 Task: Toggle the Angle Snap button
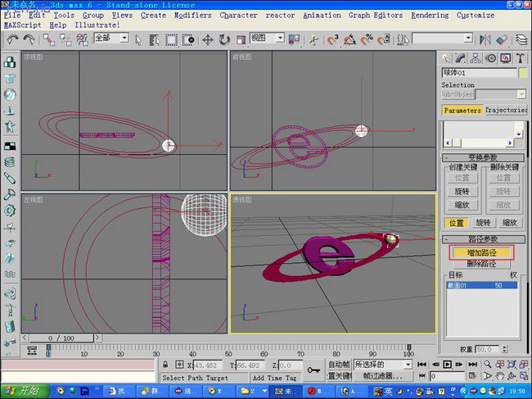click(x=349, y=40)
